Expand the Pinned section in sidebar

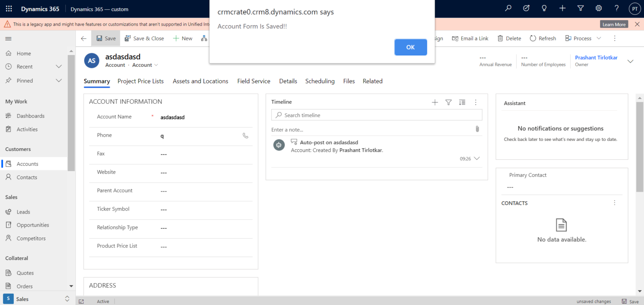pos(59,81)
